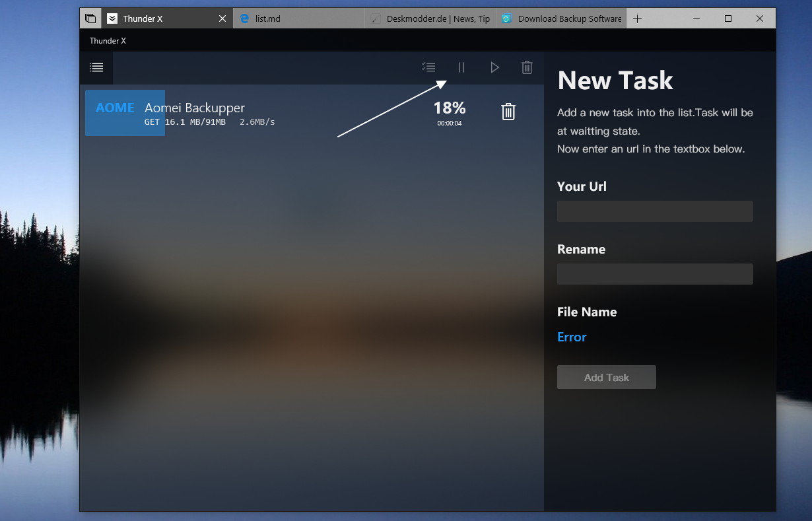Click the 18% progress indicator
812x521 pixels.
click(450, 108)
